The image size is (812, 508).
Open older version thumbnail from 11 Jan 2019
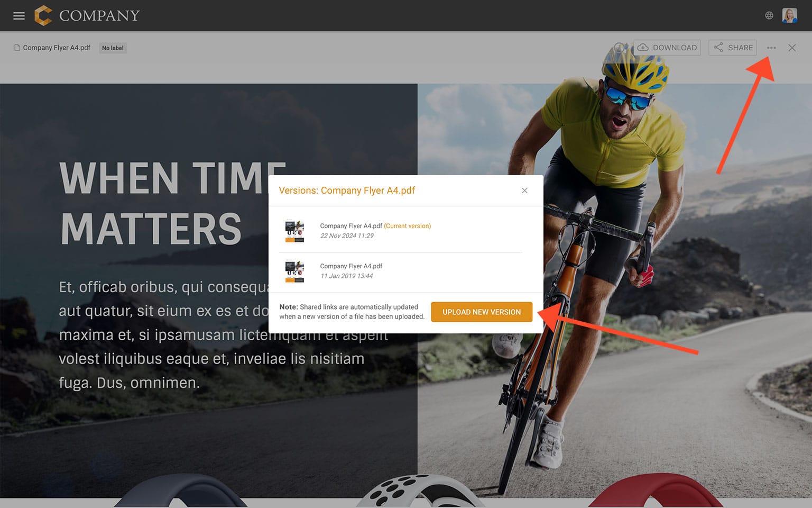click(294, 271)
